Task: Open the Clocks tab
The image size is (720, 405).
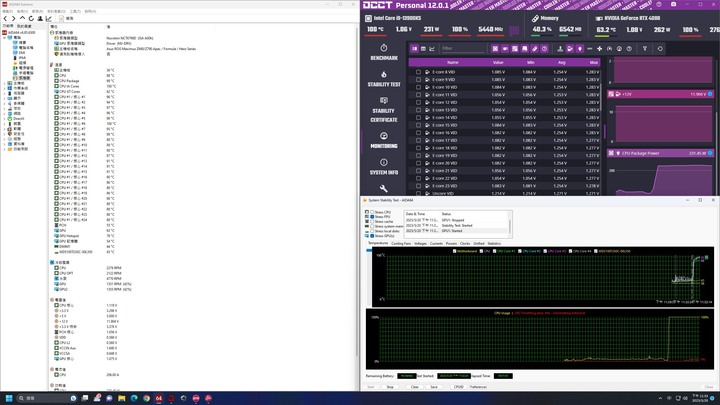Action: (x=465, y=243)
